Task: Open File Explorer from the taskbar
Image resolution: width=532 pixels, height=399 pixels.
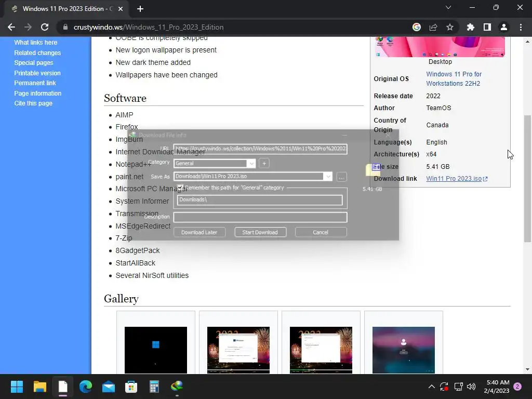Action: (x=39, y=387)
